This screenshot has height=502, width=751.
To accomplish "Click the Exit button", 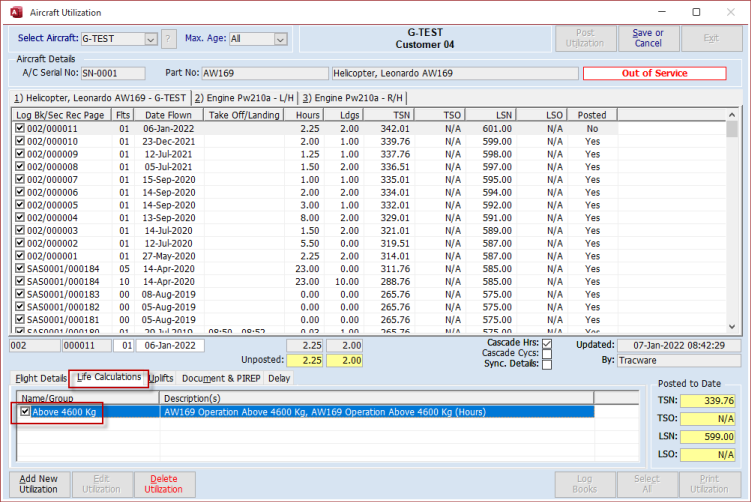I will 711,38.
